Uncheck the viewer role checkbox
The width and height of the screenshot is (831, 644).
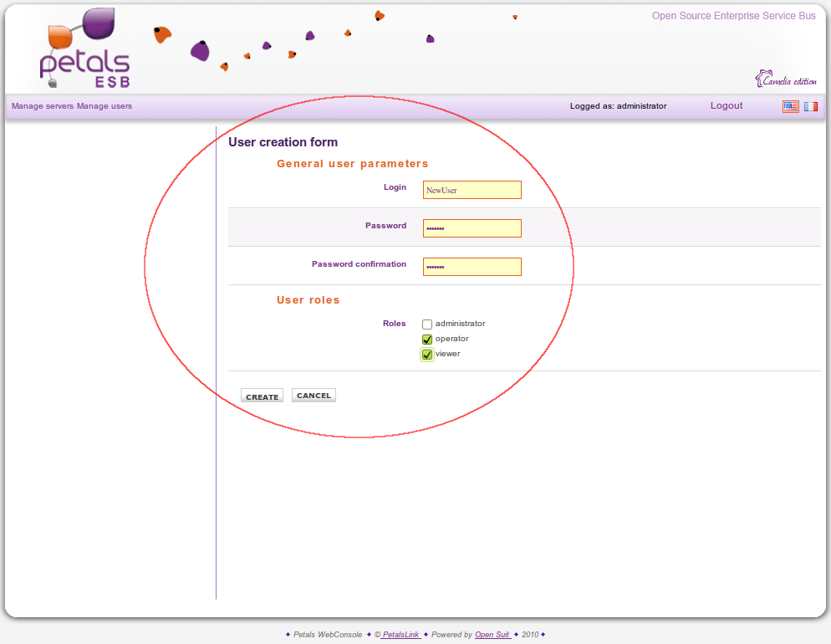pos(427,355)
